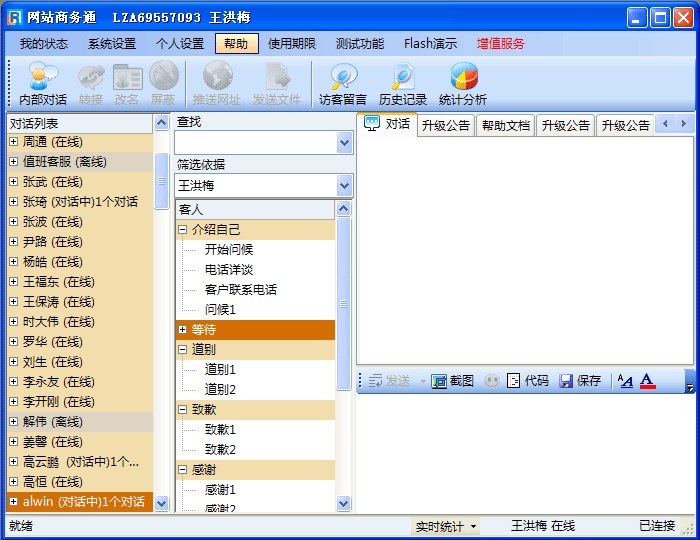Open 历史记录 history records
The width and height of the screenshot is (700, 540).
[x=403, y=84]
